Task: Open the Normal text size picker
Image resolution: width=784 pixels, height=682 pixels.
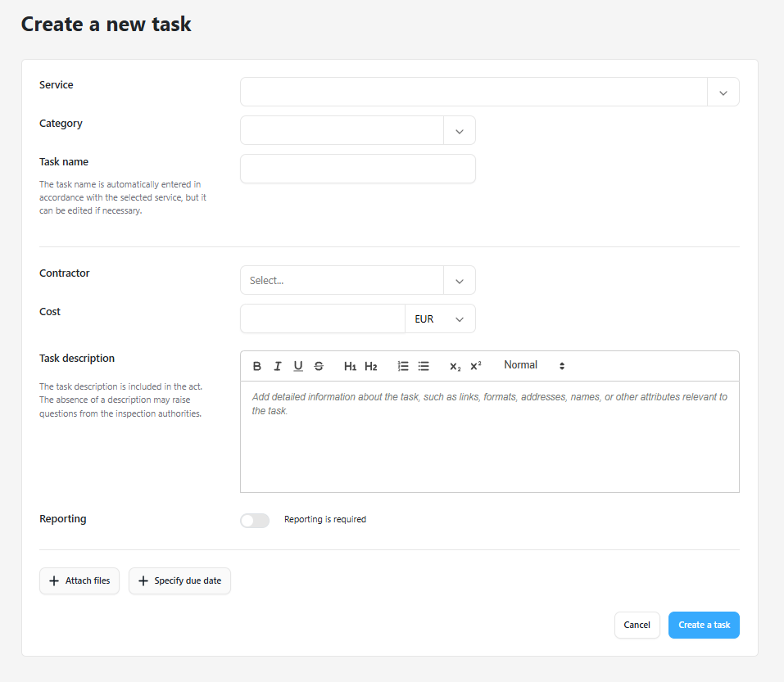Action: tap(534, 365)
